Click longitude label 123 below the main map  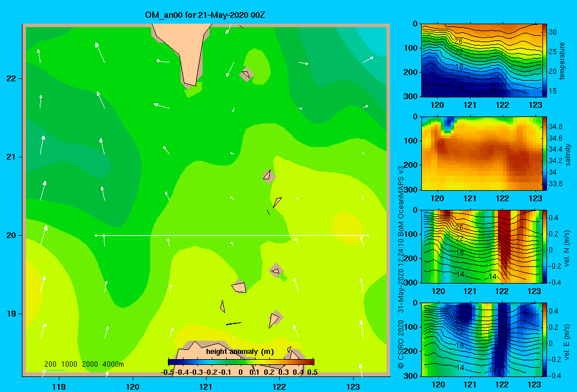click(353, 386)
